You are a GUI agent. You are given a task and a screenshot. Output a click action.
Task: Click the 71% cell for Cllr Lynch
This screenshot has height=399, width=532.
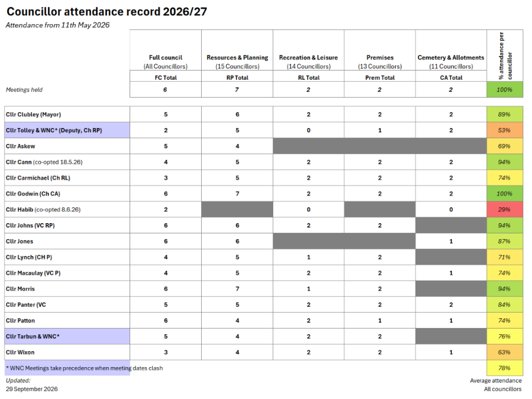pyautogui.click(x=505, y=257)
